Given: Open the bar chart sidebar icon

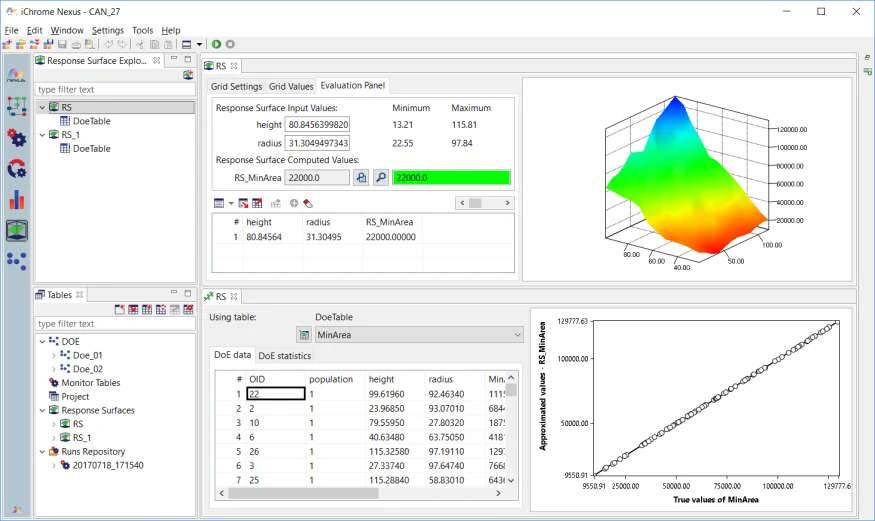Looking at the screenshot, I should (17, 199).
